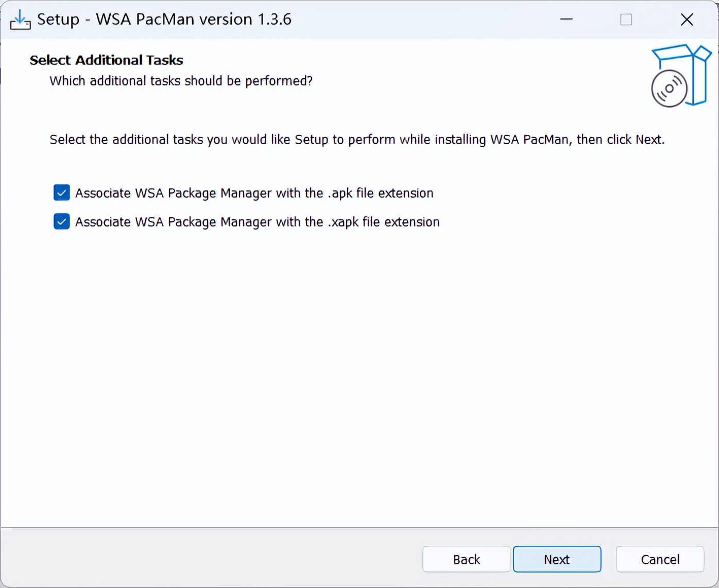Click the 'Setup - WSA PacMan version 1.3.6' title

click(164, 20)
